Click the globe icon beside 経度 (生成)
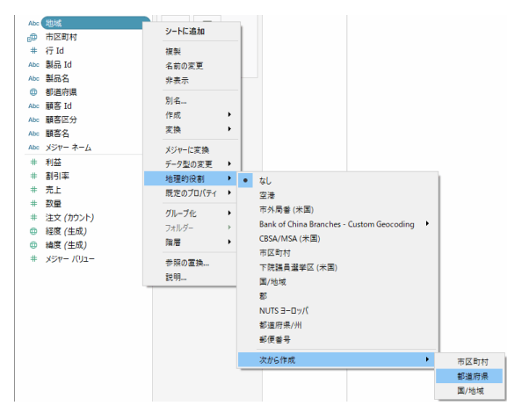 (33, 231)
